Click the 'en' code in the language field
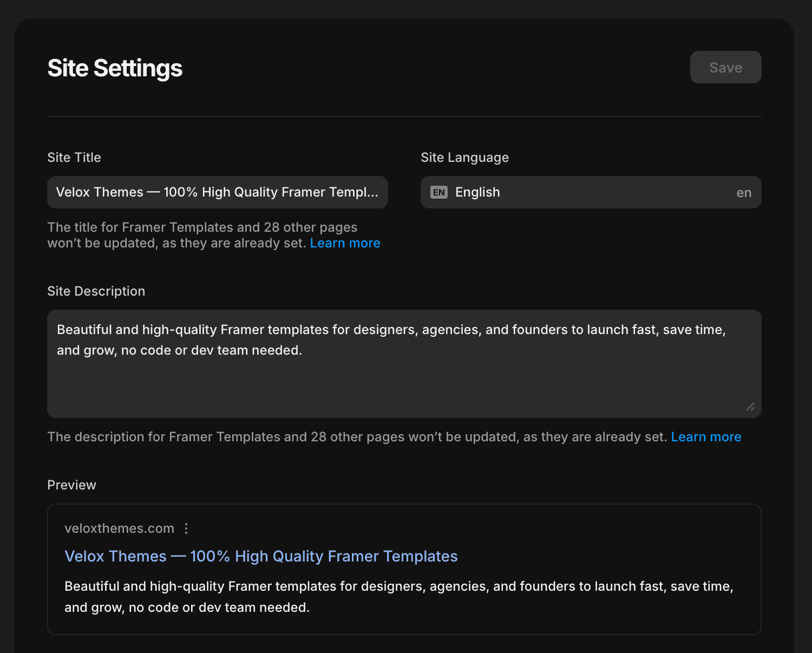Viewport: 812px width, 653px height. pyautogui.click(x=744, y=192)
